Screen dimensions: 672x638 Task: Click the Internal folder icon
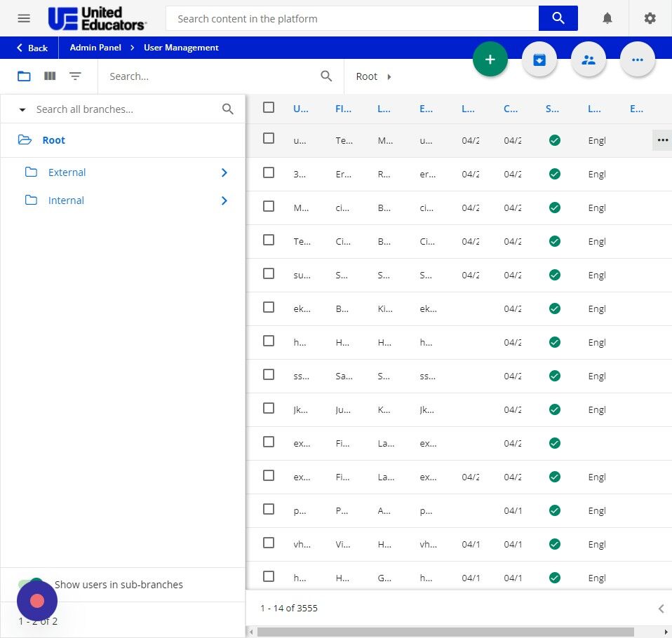(31, 200)
